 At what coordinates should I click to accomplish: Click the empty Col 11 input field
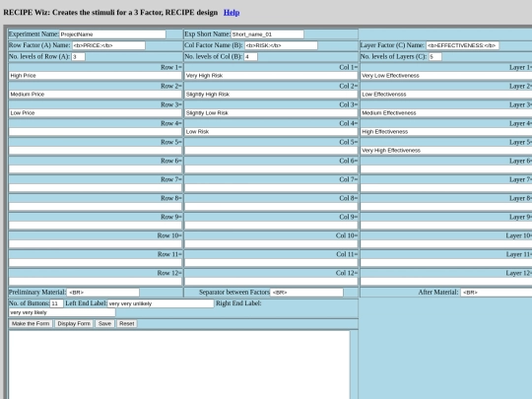(x=271, y=262)
